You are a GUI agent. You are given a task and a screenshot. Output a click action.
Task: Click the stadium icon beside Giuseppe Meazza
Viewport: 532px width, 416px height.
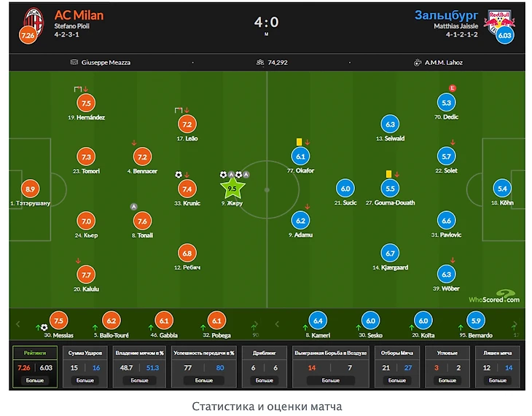(x=74, y=63)
